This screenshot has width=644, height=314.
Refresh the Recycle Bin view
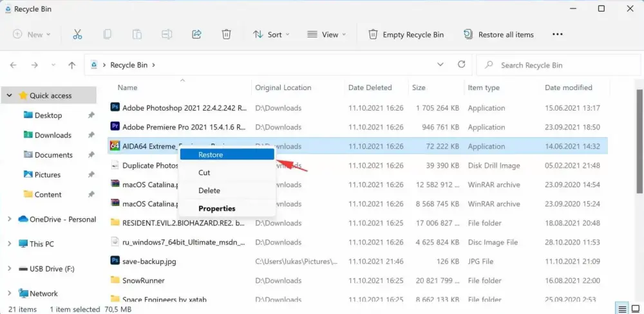(461, 64)
